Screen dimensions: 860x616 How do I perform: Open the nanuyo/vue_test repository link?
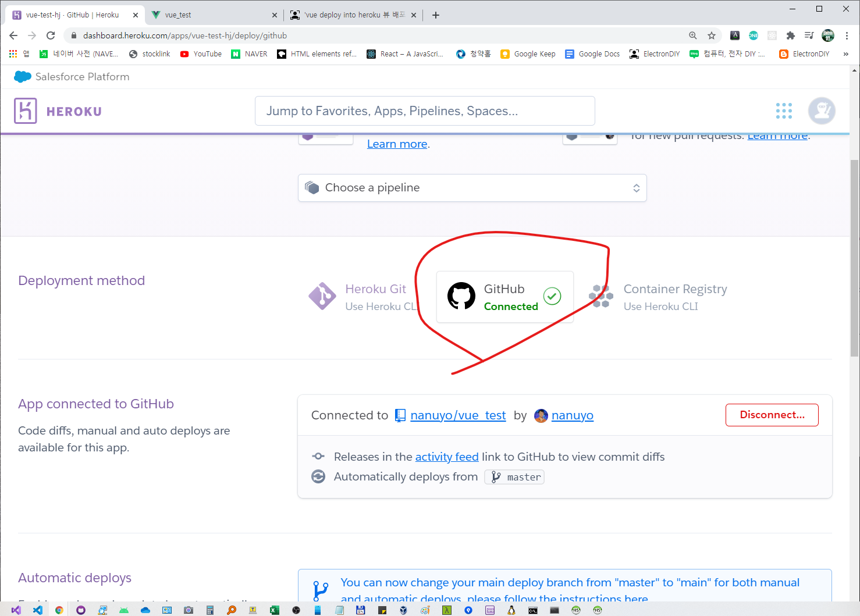point(458,415)
